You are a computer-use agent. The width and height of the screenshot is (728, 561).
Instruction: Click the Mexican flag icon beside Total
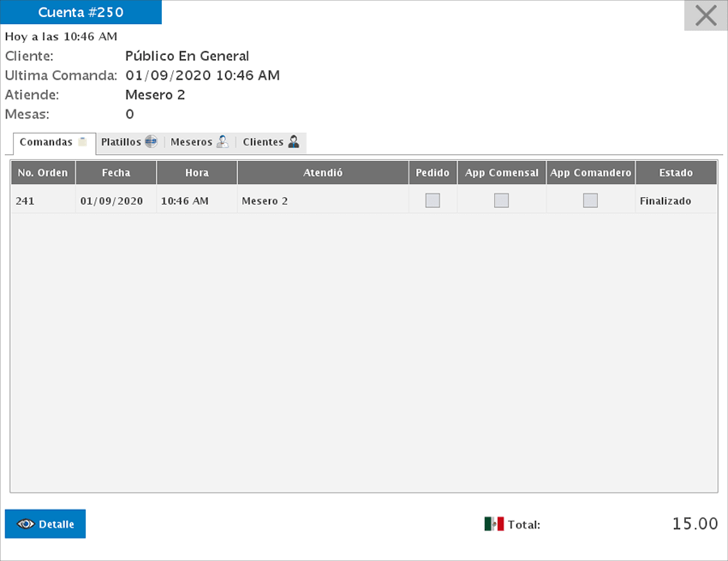(x=493, y=524)
